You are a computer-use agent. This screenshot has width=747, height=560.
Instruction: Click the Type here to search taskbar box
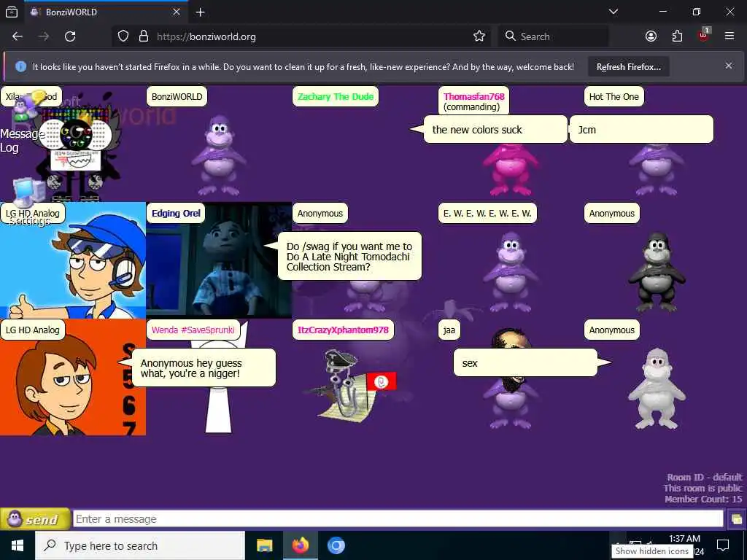[140, 545]
